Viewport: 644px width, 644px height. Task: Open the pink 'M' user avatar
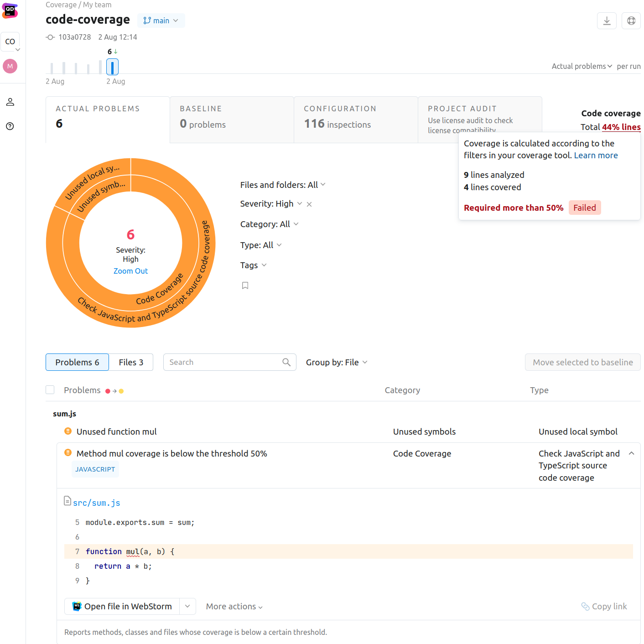coord(10,66)
